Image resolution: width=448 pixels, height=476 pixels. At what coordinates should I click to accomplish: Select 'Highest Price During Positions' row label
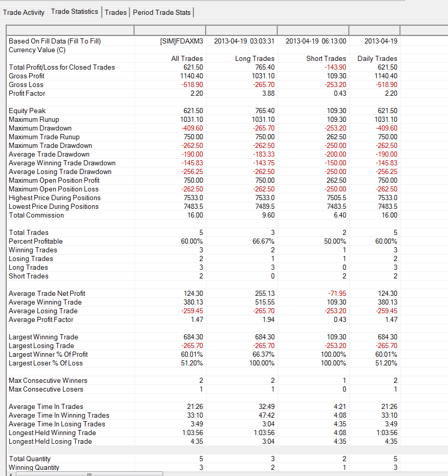(55, 198)
